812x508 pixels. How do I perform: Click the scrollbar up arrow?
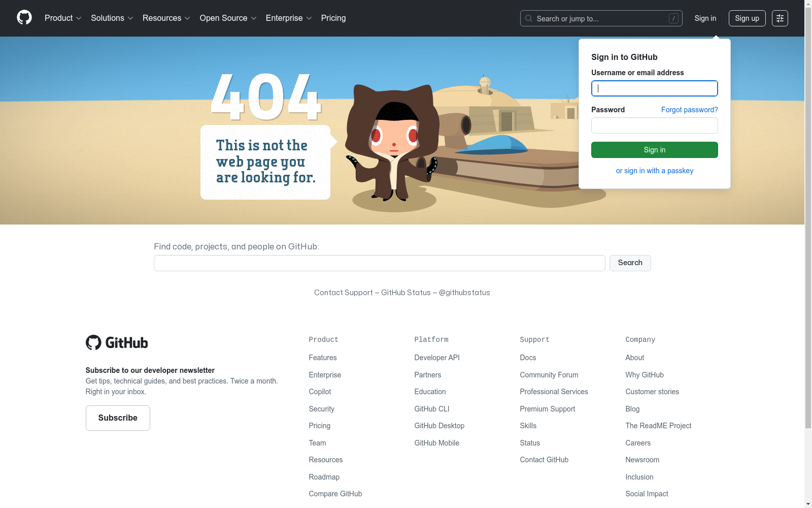808,4
